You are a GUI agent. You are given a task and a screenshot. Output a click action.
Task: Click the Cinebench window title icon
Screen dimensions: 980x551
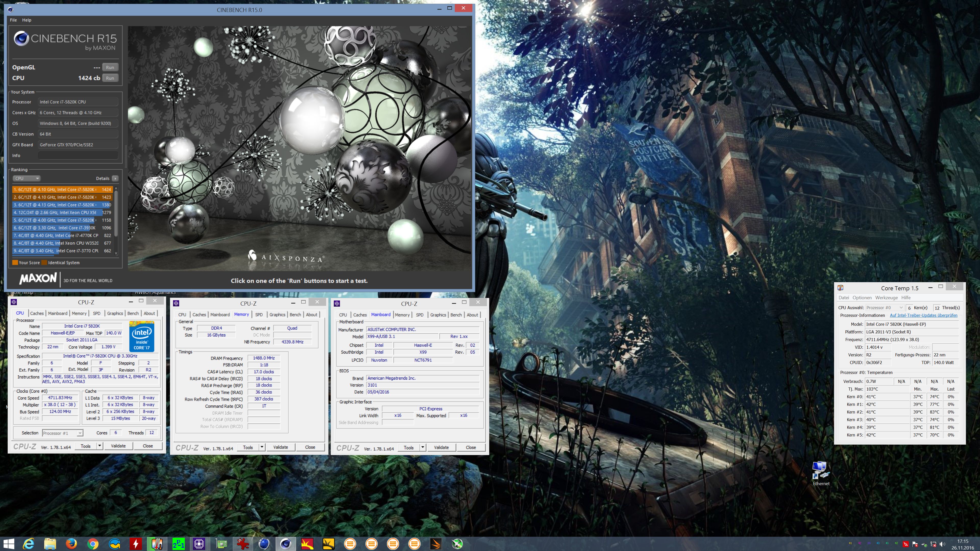pyautogui.click(x=10, y=9)
